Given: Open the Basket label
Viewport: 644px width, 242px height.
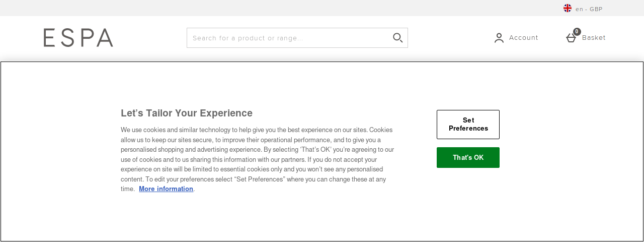Looking at the screenshot, I should click(594, 38).
